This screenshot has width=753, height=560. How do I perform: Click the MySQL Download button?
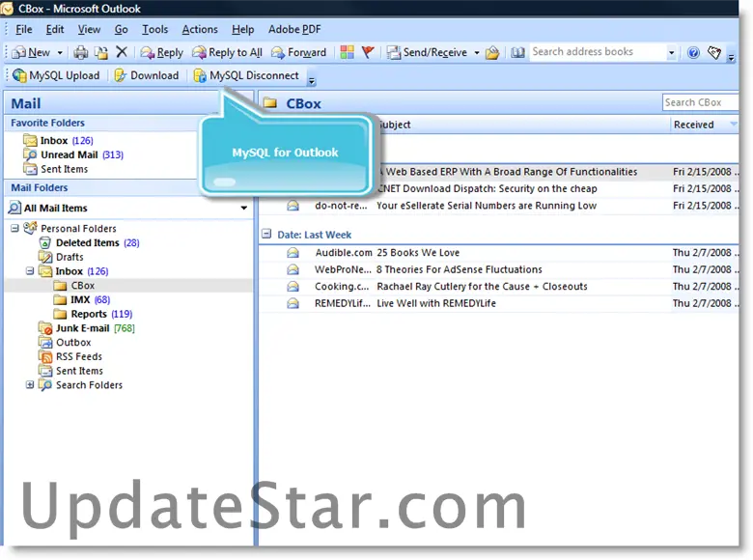click(x=146, y=75)
